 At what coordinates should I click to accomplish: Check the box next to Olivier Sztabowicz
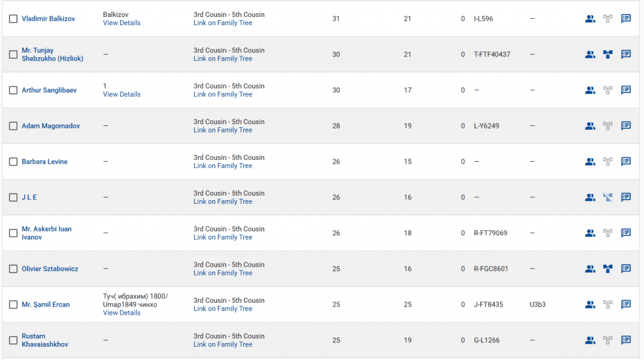coord(13,269)
